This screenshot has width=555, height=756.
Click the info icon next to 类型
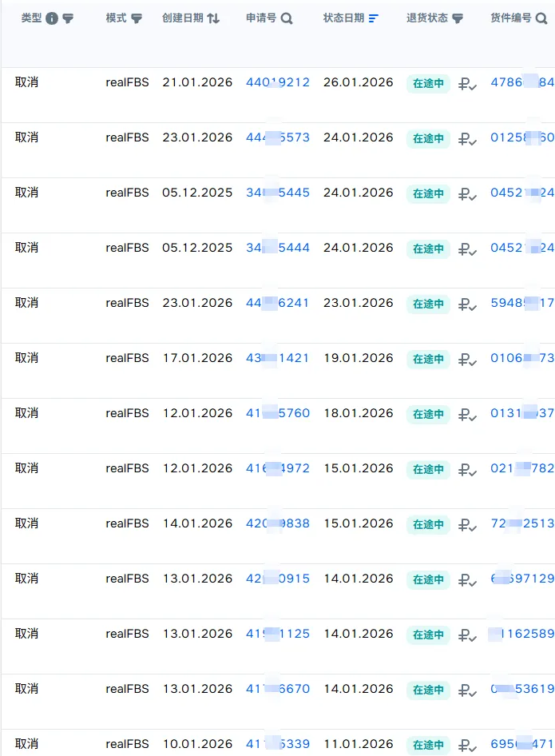tap(52, 18)
